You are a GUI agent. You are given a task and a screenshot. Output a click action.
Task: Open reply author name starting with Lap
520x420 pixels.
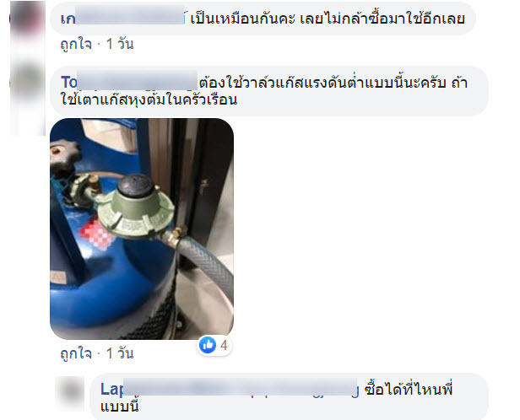(113, 389)
